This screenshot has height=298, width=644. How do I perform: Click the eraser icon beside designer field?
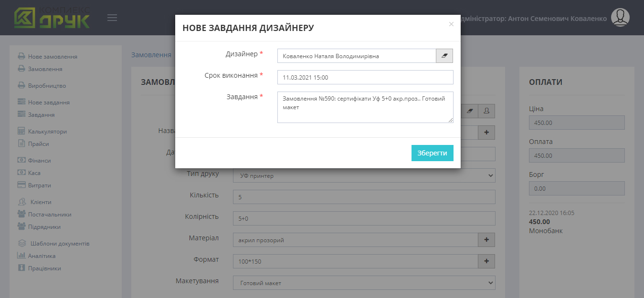coord(444,56)
